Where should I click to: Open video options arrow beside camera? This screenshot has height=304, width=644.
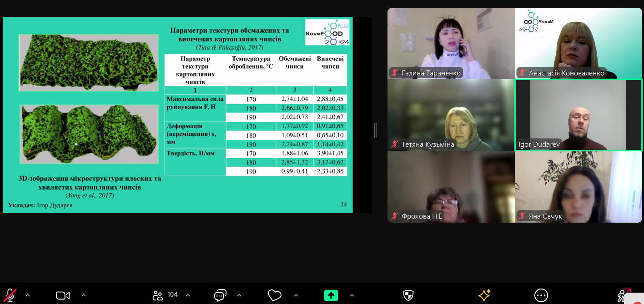click(x=83, y=295)
